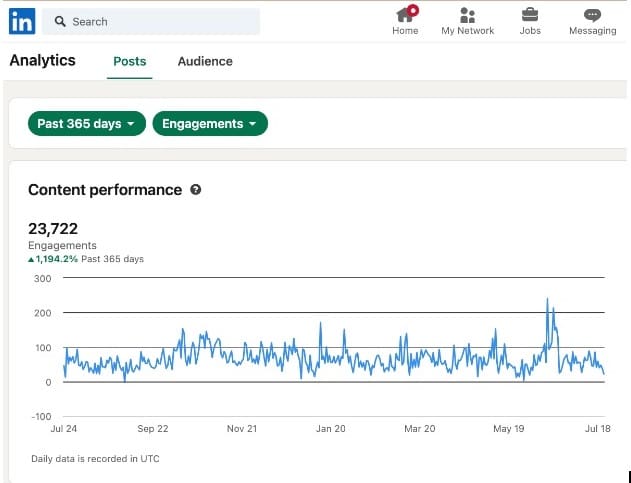The image size is (631, 483).
Task: Click the Daily data recorded in UTC note
Action: tap(95, 459)
